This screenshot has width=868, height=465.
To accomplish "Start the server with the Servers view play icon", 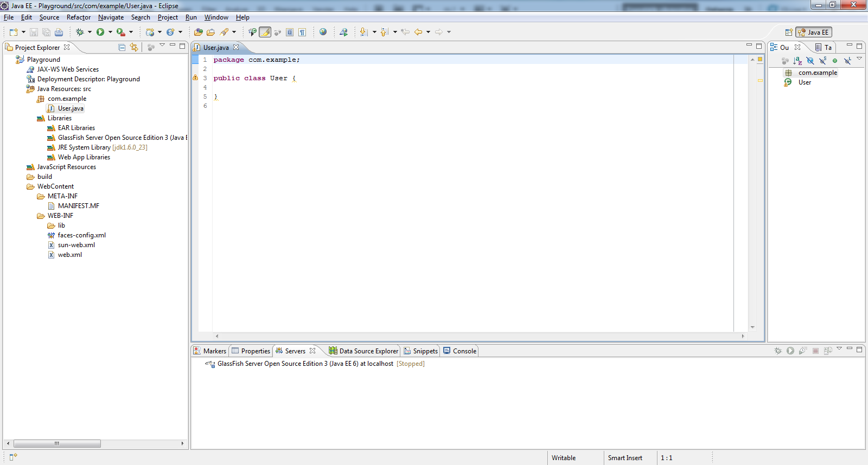I will 790,351.
